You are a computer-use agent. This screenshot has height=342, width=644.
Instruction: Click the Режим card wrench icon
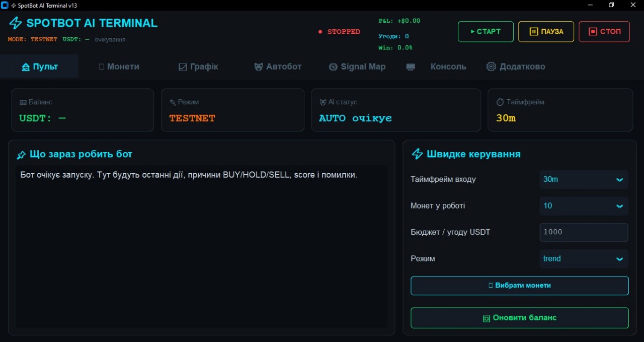(173, 102)
